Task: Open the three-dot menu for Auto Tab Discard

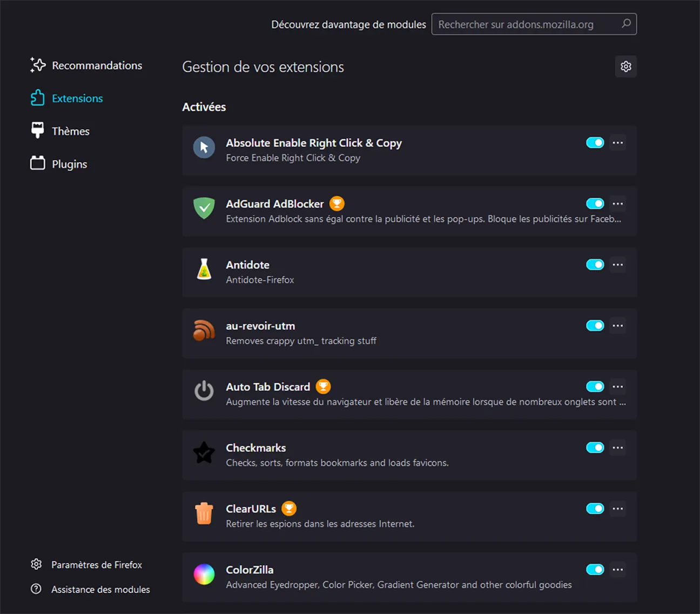Action: pos(618,386)
